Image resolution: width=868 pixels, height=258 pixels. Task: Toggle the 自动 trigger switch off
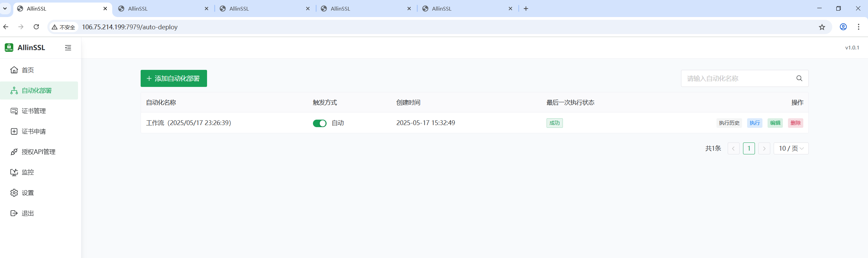pos(319,123)
